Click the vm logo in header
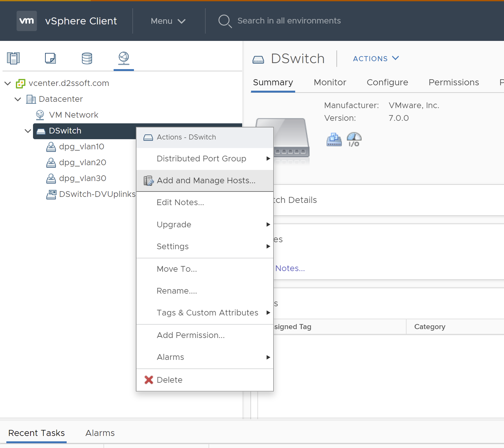The image size is (504, 448). 27,21
